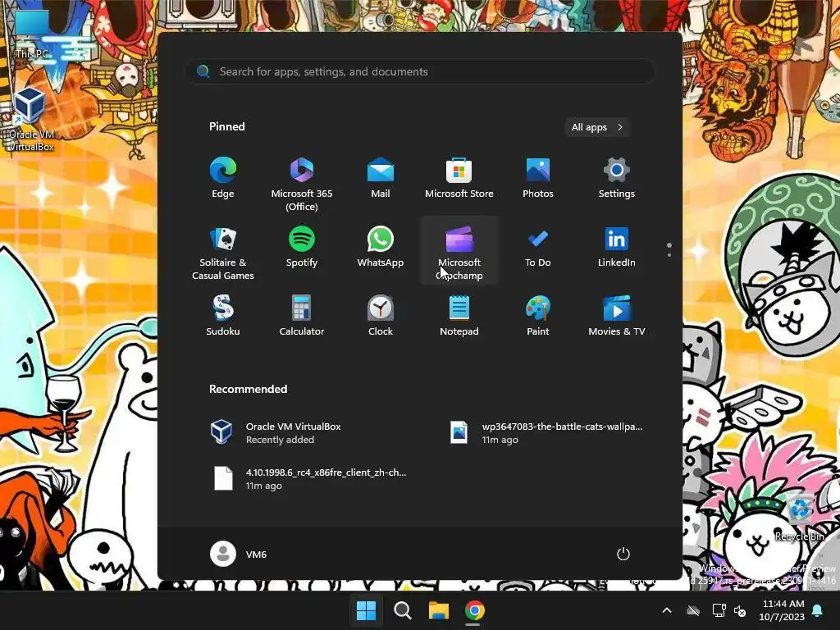Open the Edge pinned app

[223, 180]
